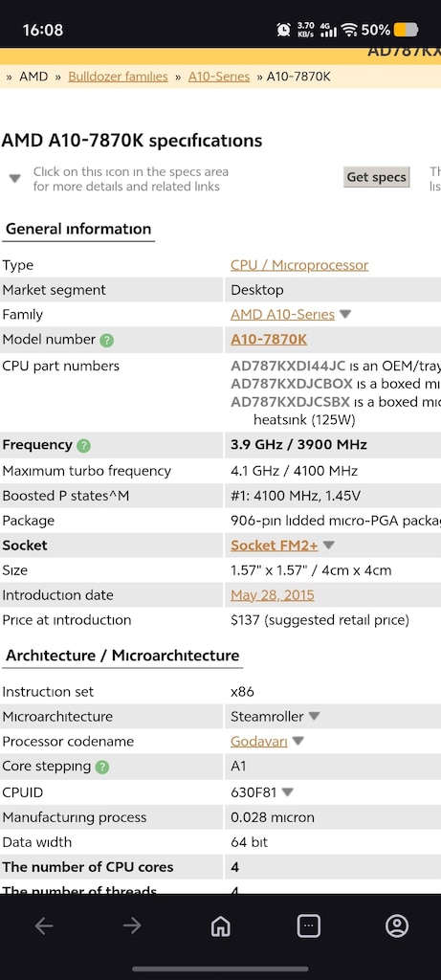Select the 1.57" x 1.57" size value
441x980 pixels.
[x=311, y=570]
